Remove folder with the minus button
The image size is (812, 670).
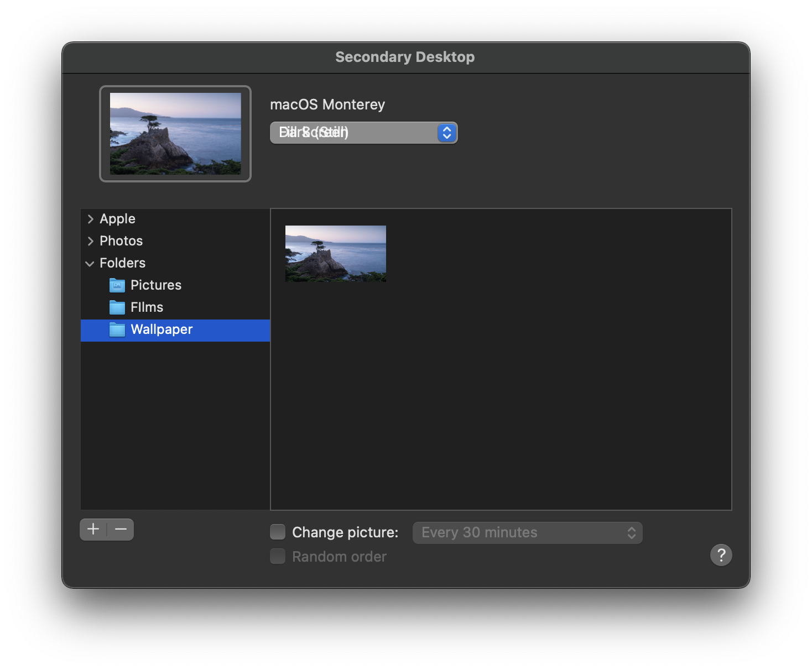pos(121,530)
